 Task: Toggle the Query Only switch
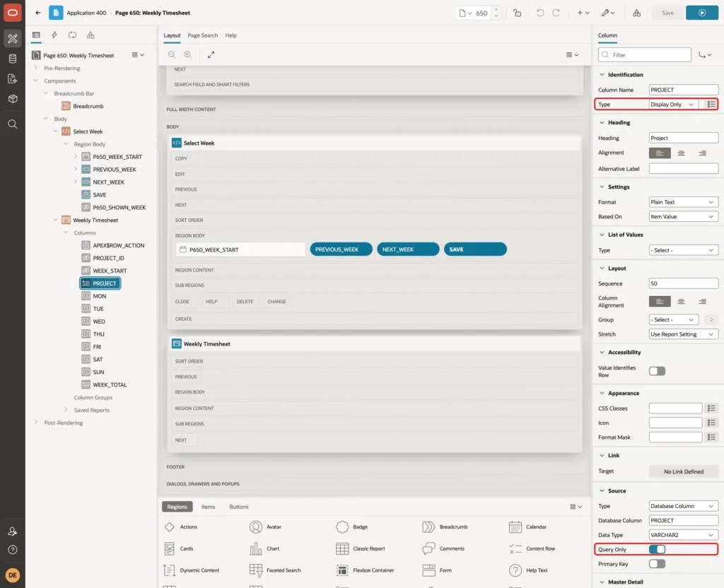click(657, 549)
